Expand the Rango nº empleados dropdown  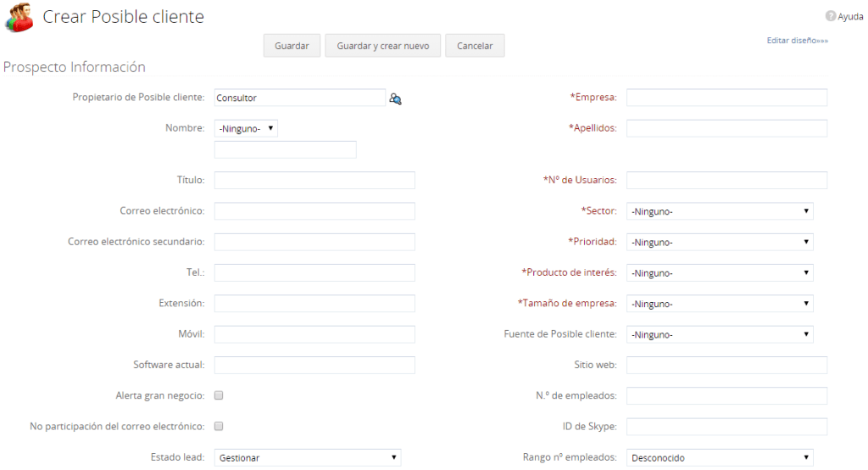click(x=720, y=458)
